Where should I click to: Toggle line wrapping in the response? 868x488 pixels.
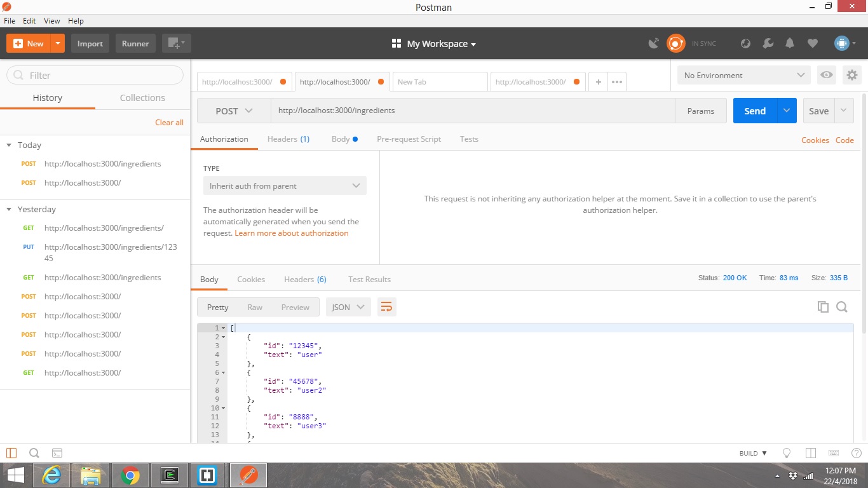[x=386, y=308]
